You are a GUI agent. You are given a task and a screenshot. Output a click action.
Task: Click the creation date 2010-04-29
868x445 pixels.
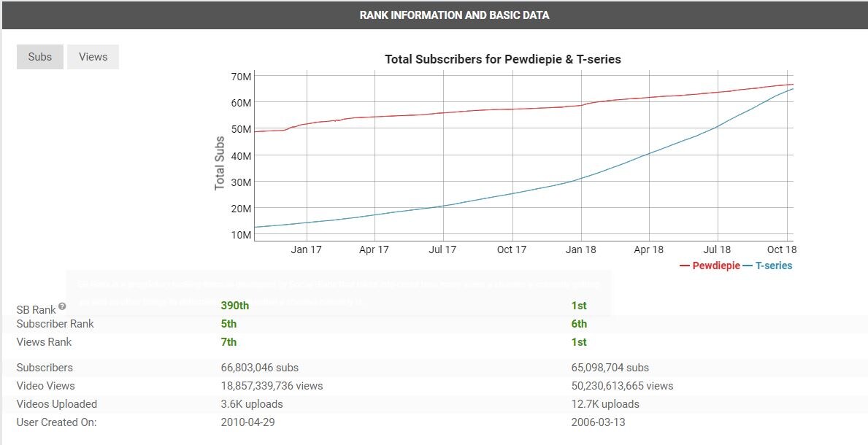(247, 422)
